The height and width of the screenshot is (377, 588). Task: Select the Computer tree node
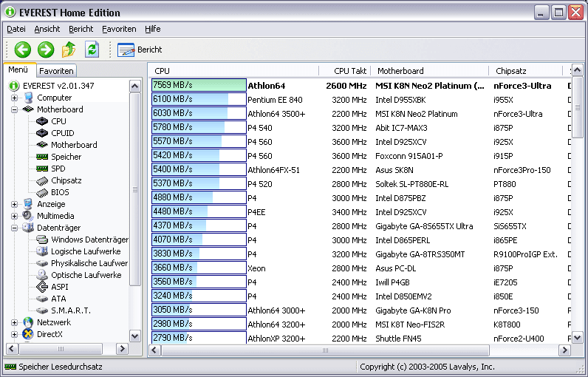[x=55, y=98]
